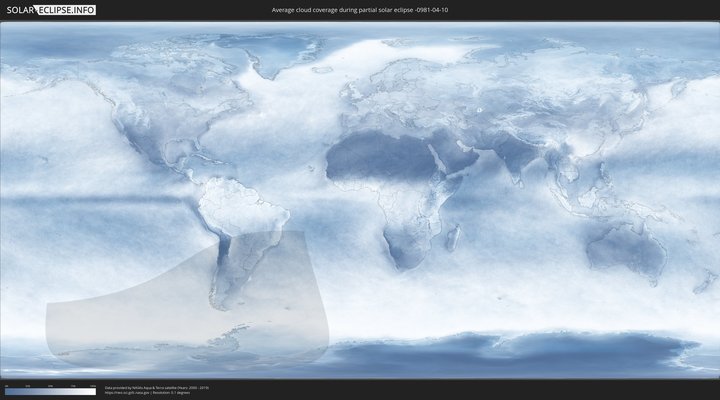Click the SOLAR-ECLIPSE.INFO logo

[51, 10]
